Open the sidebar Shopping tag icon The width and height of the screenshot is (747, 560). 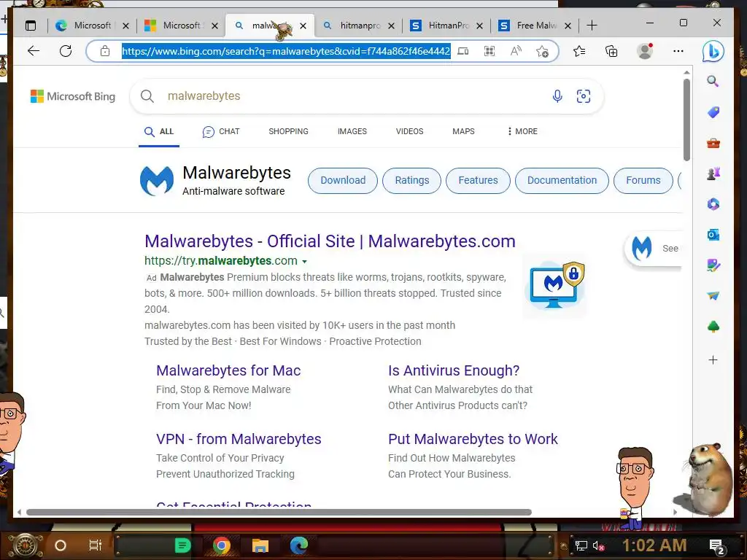coord(713,112)
